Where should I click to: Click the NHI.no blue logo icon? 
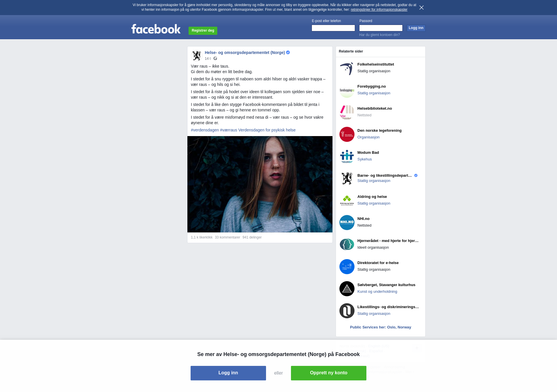point(347,223)
